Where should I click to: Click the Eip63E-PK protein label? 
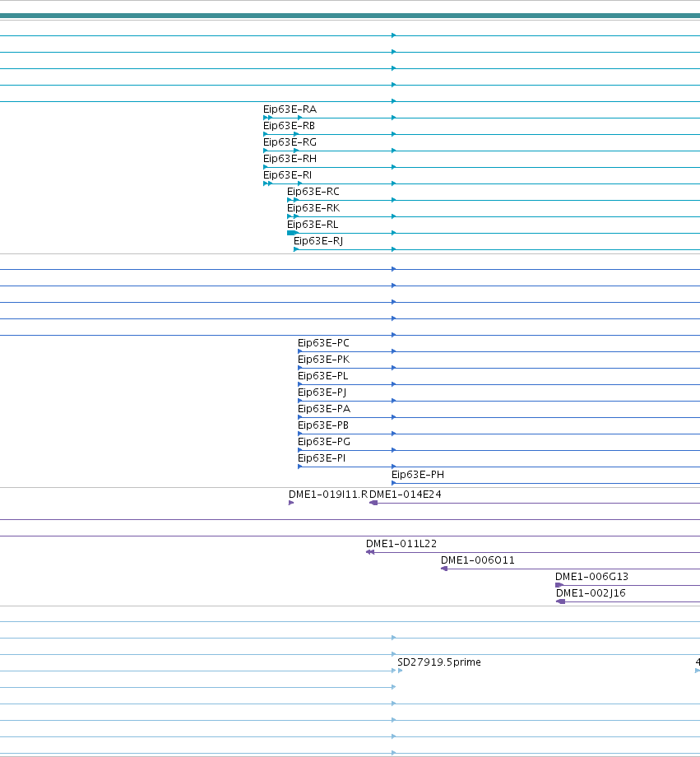(x=323, y=360)
